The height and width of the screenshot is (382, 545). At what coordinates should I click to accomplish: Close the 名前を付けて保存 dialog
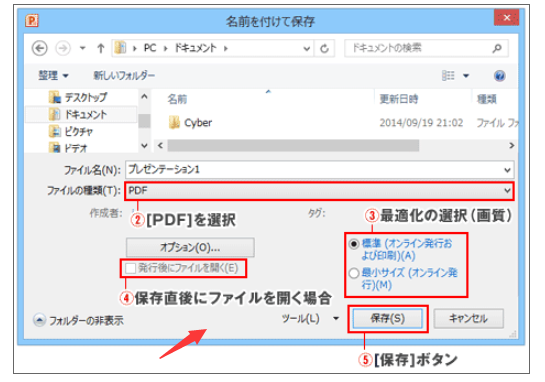[506, 17]
